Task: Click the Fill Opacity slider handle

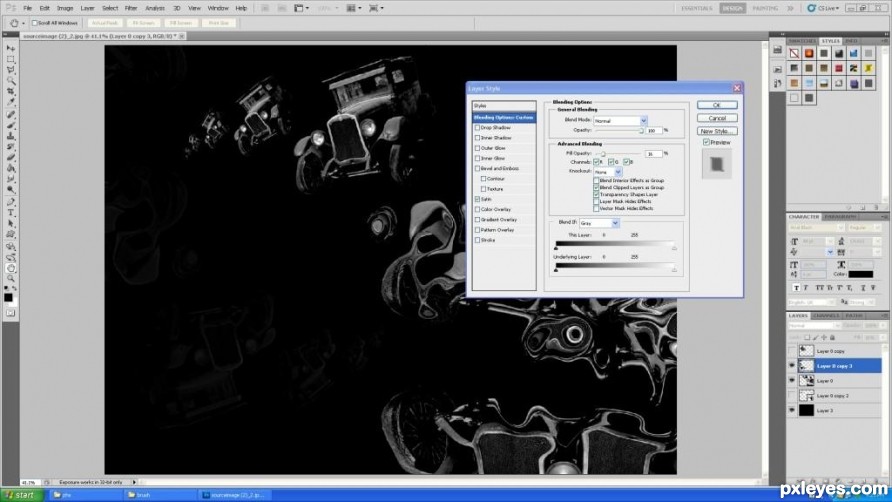Action: point(603,154)
